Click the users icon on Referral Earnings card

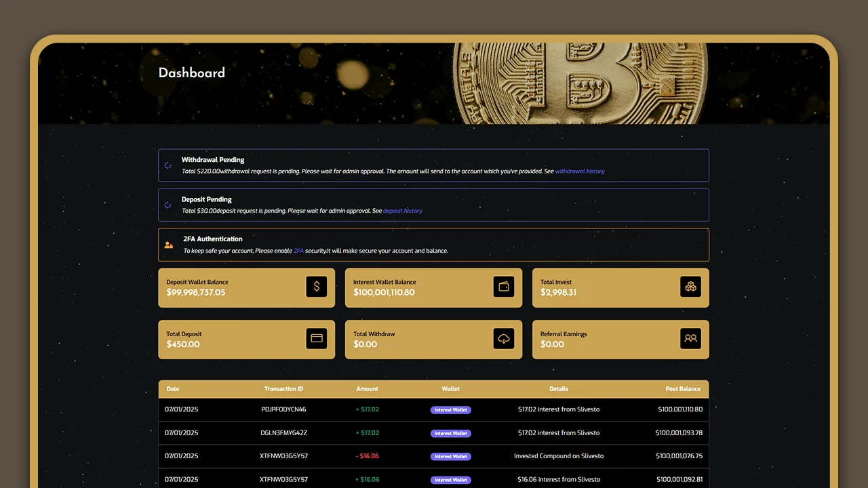click(690, 338)
